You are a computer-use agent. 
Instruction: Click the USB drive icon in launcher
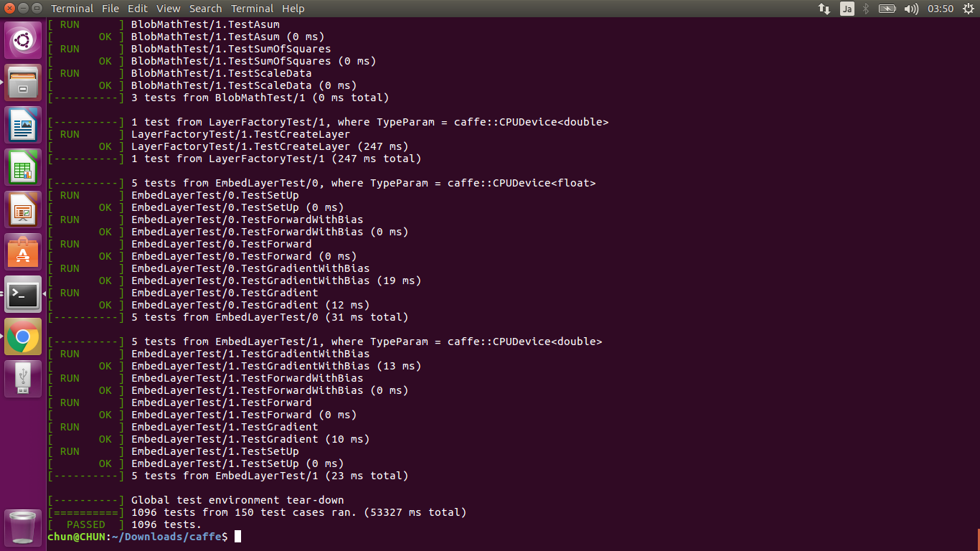23,379
